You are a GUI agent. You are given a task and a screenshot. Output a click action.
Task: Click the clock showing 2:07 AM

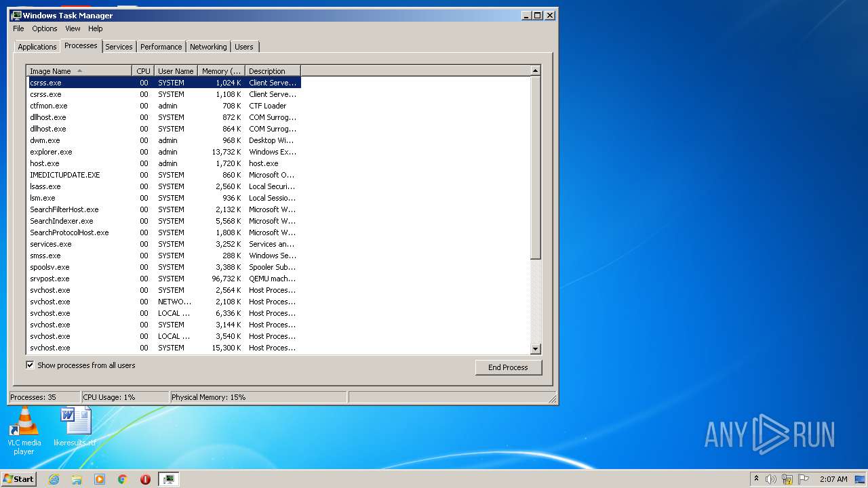[x=833, y=479]
